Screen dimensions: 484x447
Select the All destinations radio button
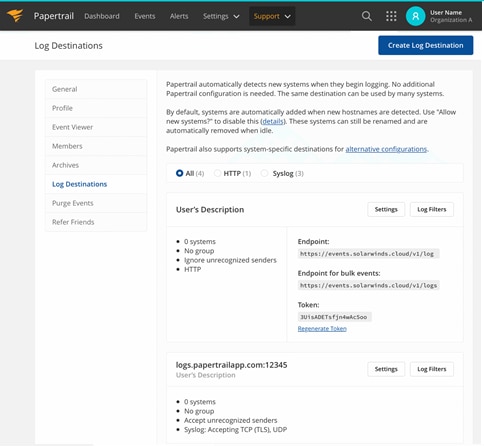[x=179, y=173]
